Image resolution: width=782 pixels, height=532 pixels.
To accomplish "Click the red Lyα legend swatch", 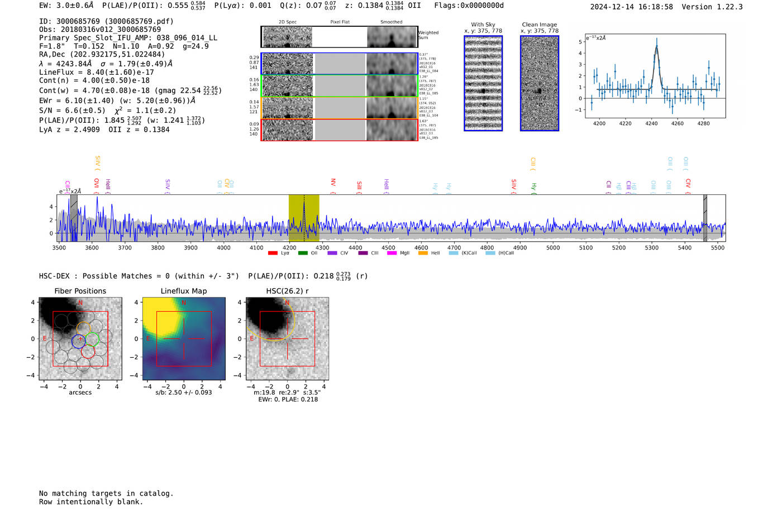I will [273, 253].
